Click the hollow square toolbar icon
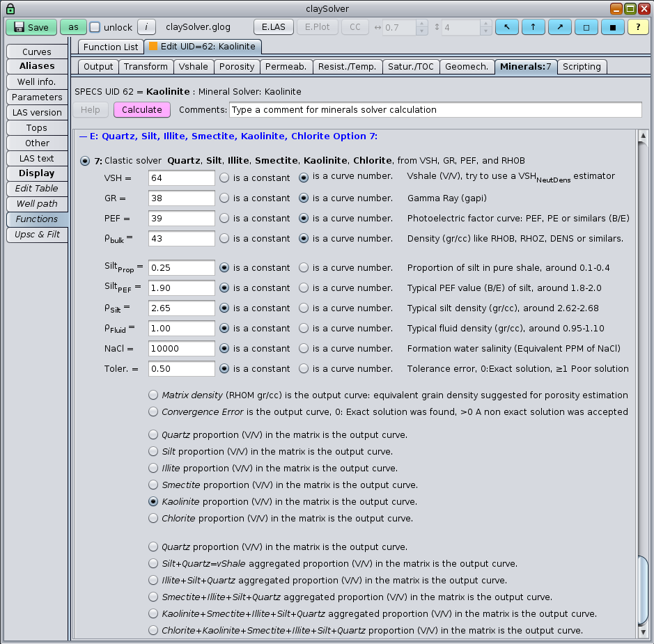Screen dimensions: 654x644 pos(586,27)
